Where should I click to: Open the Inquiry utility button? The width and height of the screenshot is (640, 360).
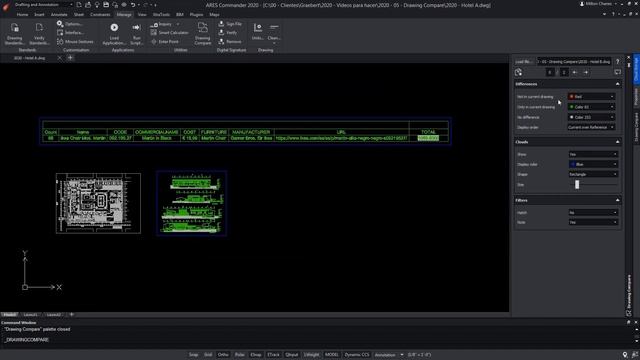click(165, 24)
